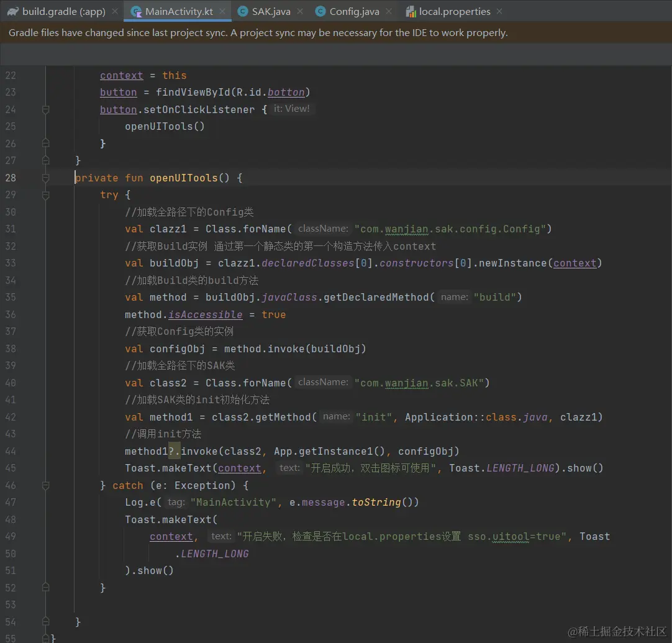Fold the try block at line 29

point(45,195)
